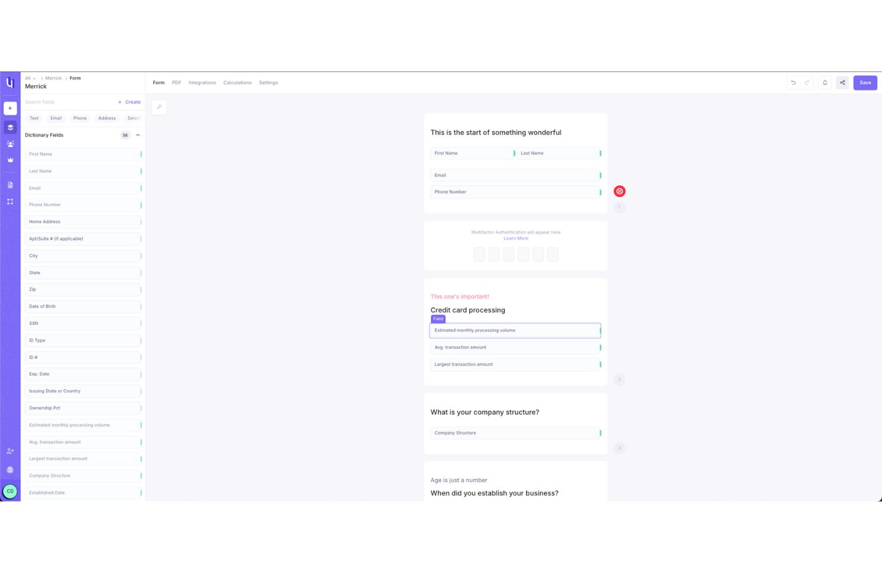Collapse the Dictionary Fields section

point(138,135)
